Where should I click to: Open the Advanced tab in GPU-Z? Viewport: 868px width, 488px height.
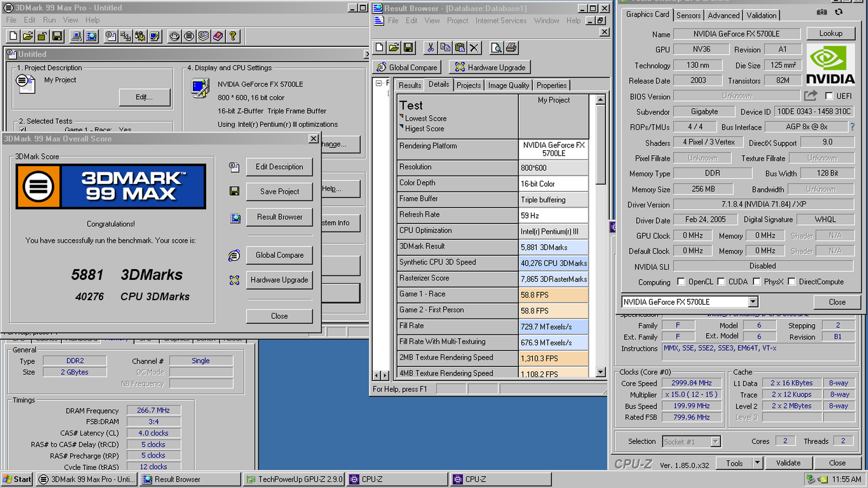(723, 15)
